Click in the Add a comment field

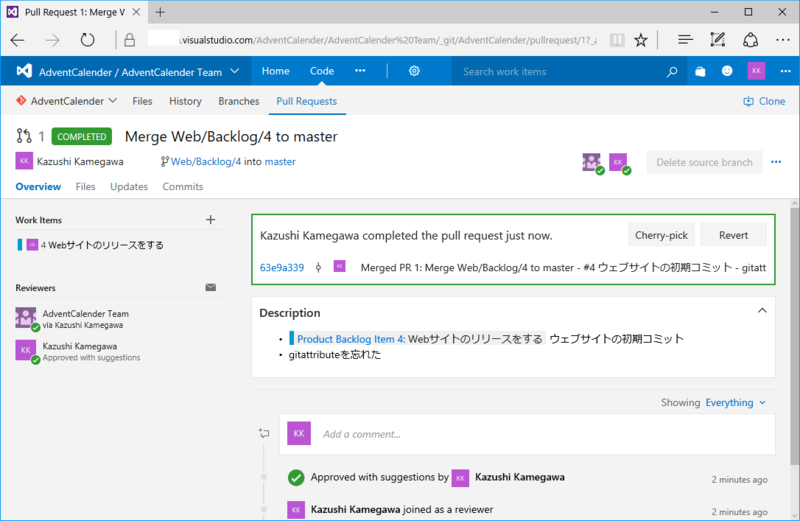528,434
